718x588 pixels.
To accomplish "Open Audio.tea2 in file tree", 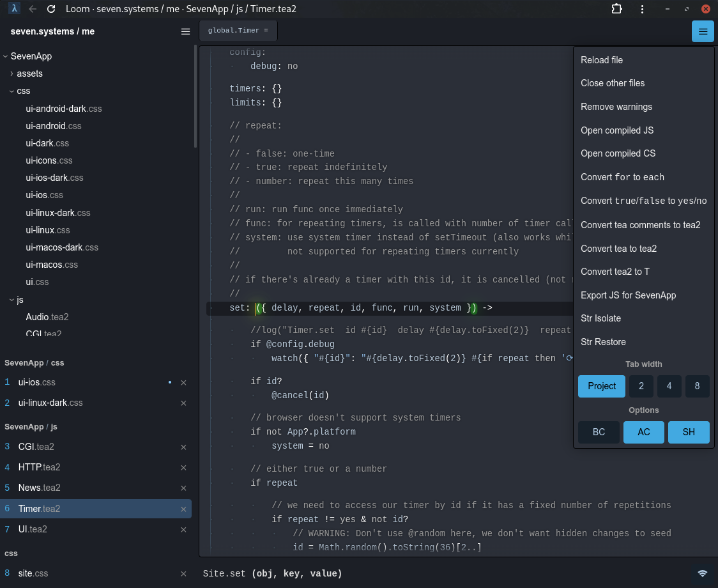I will point(47,317).
